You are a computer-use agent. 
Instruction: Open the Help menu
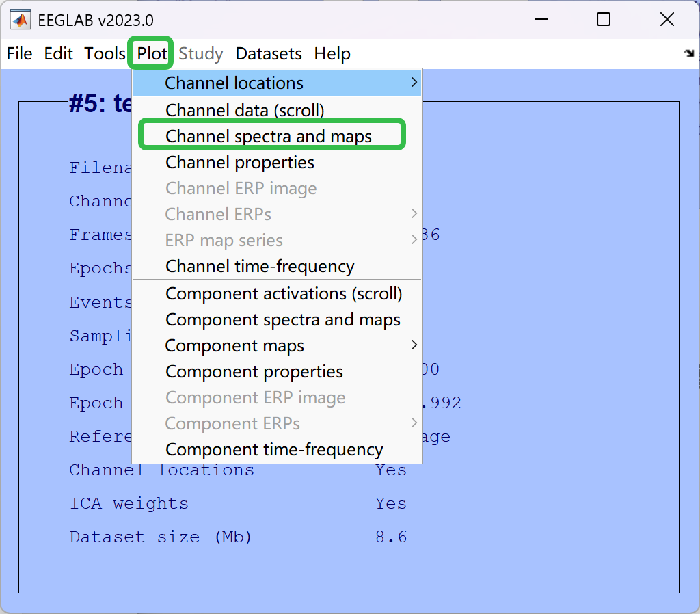tap(332, 53)
